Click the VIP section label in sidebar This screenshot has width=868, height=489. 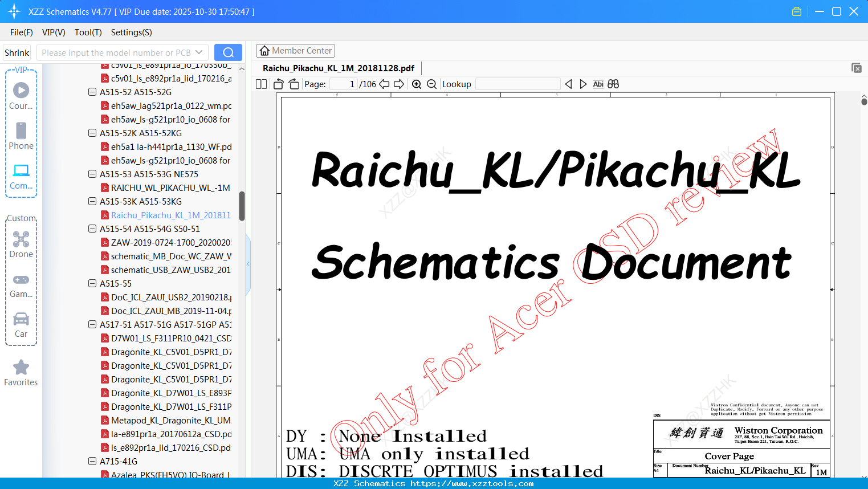[x=21, y=70]
